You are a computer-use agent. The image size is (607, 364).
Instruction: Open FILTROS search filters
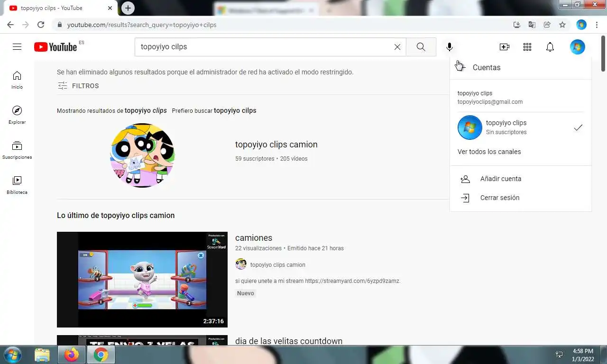(x=78, y=86)
